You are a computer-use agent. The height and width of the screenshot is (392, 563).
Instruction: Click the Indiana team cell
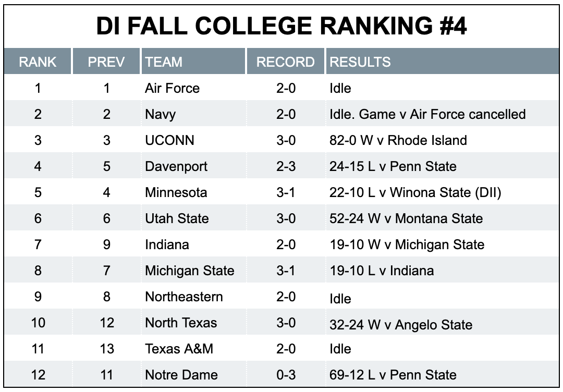pos(167,245)
